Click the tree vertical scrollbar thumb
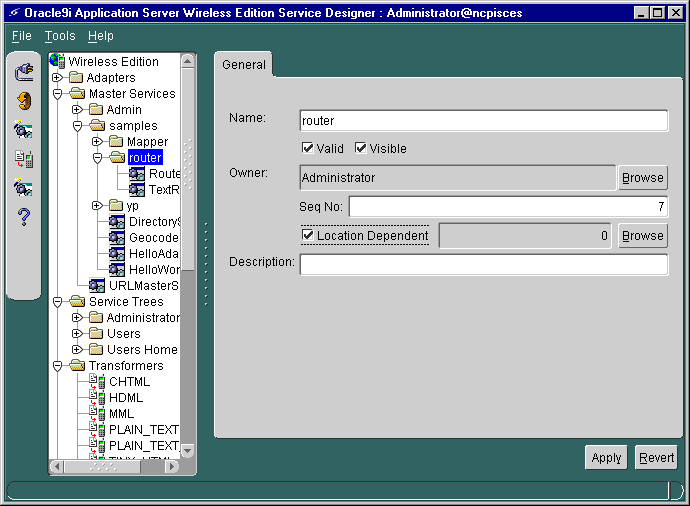Image resolution: width=690 pixels, height=506 pixels. pyautogui.click(x=188, y=169)
